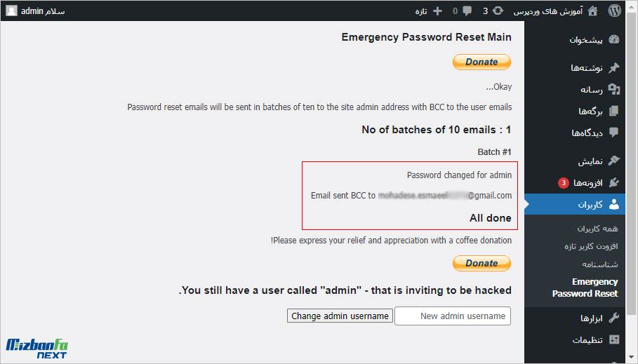The height and width of the screenshot is (364, 638).
Task: Open همه کاربران submenu item
Action: 597,229
